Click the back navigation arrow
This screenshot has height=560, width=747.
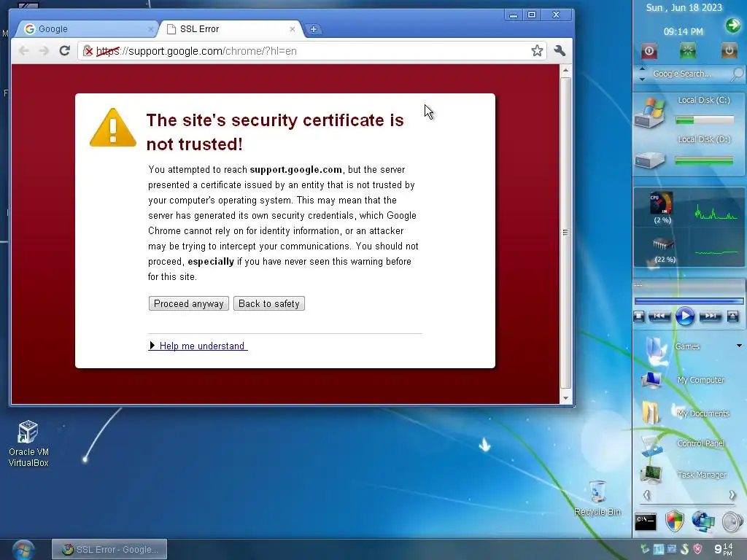click(x=24, y=50)
